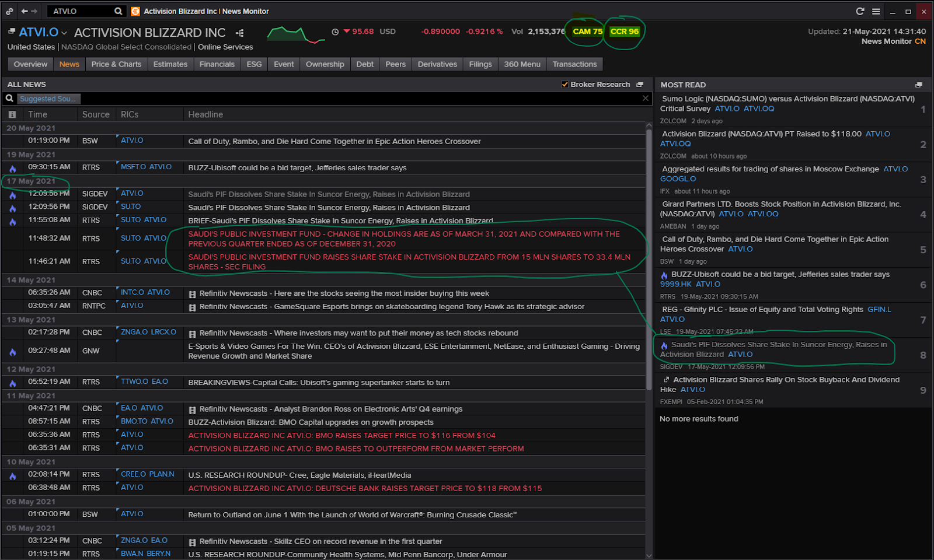Open the hamburger menu in the title bar

[876, 11]
